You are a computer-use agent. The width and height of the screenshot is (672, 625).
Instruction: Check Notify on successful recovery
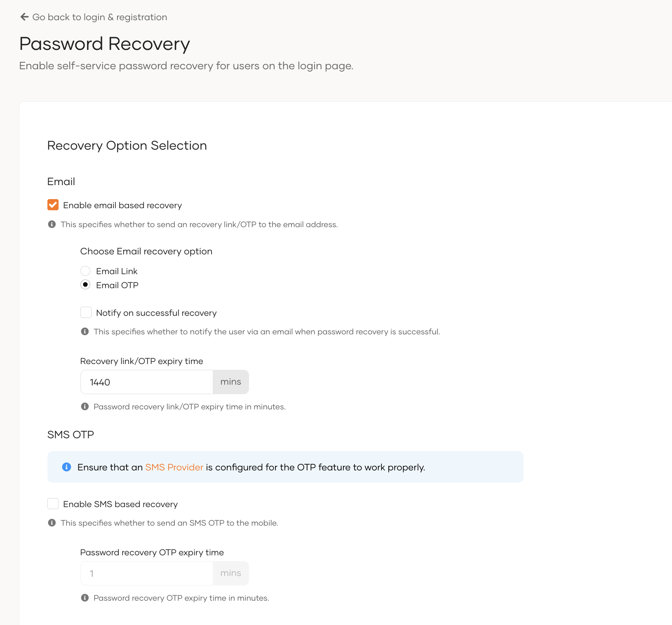click(x=86, y=312)
